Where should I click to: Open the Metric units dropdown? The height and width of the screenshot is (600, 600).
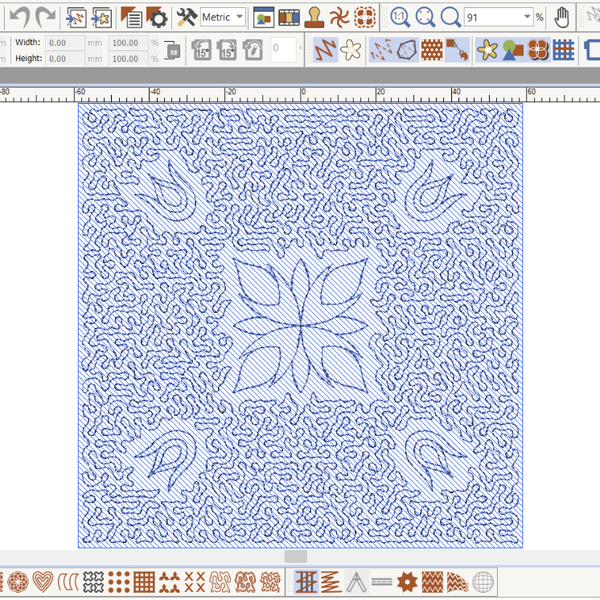(223, 17)
